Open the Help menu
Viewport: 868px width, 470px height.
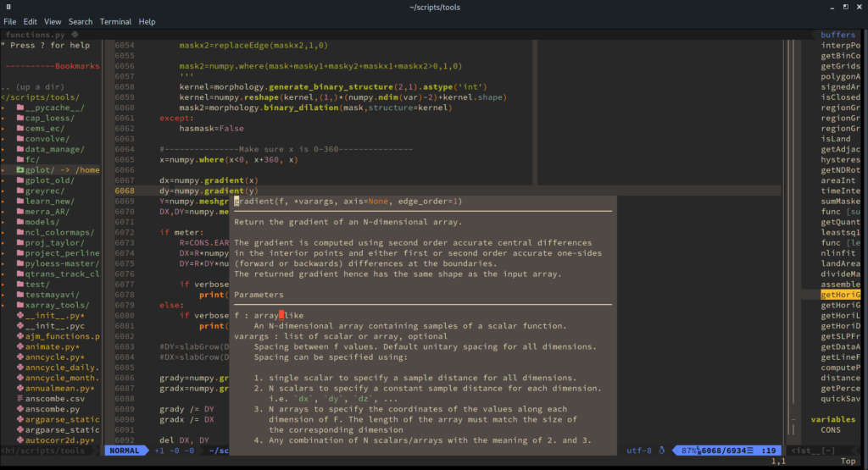(x=147, y=21)
